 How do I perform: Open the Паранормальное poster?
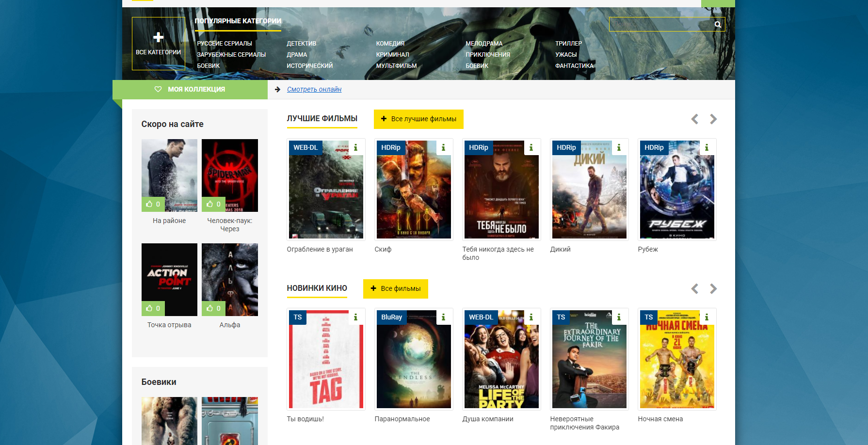pyautogui.click(x=414, y=359)
